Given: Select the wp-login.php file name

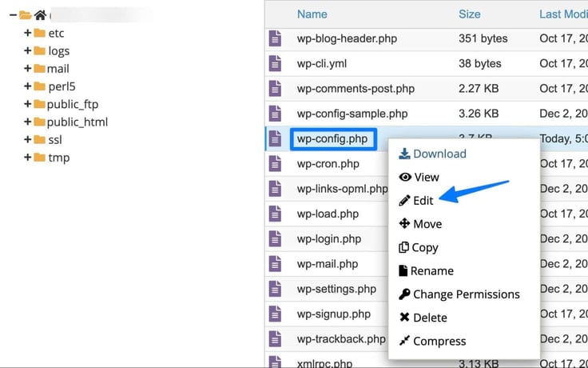Looking at the screenshot, I should [329, 239].
